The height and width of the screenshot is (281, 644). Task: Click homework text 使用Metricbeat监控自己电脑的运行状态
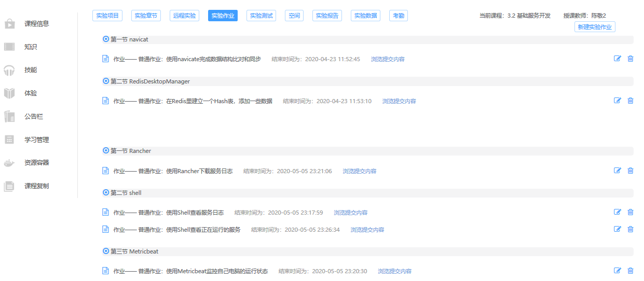217,271
